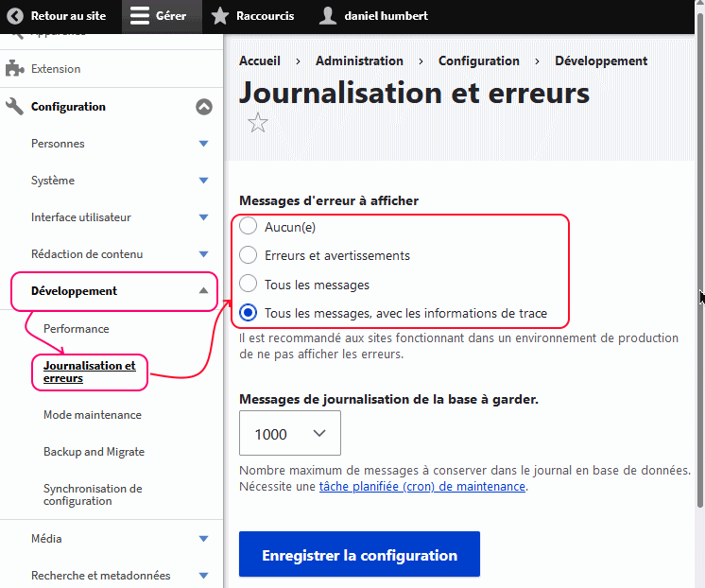
Task: Select the Tous les messages radio
Action: tap(248, 284)
